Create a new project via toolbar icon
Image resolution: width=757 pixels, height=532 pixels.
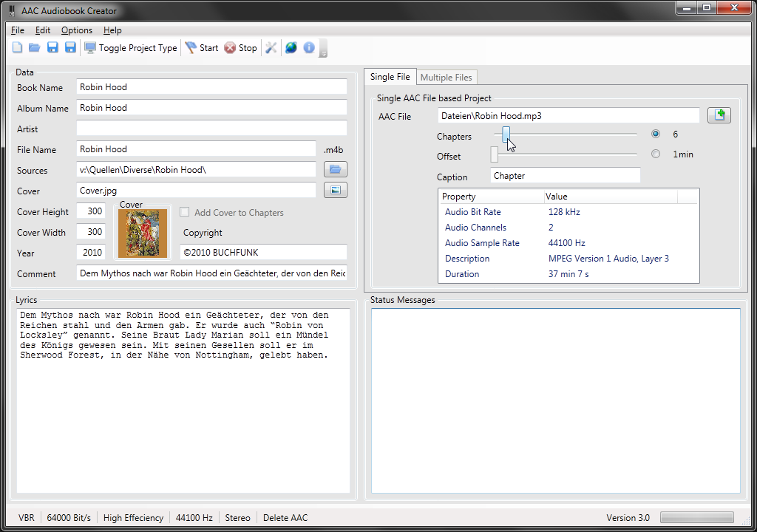click(17, 48)
